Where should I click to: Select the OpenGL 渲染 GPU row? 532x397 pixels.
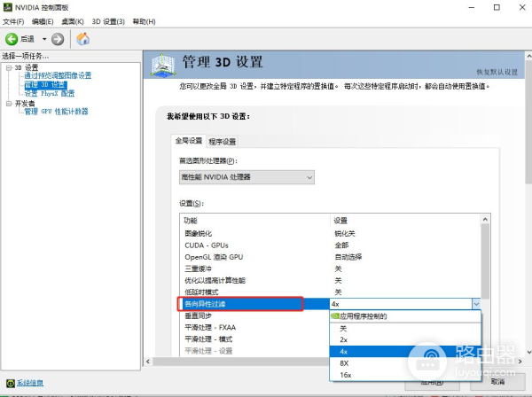point(330,257)
